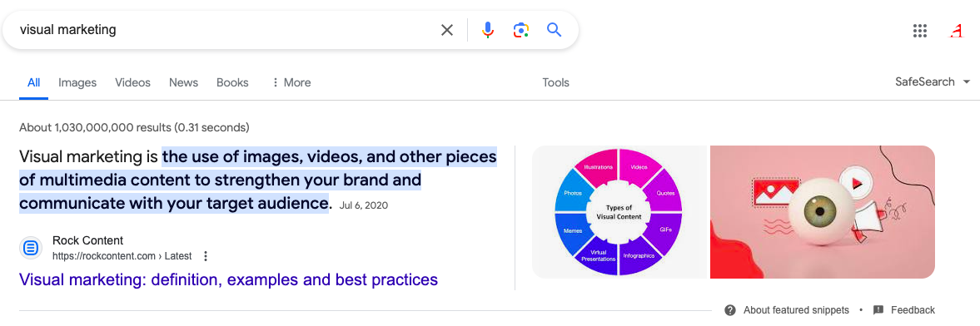Clear the search box with the X icon
The height and width of the screenshot is (326, 980).
click(x=447, y=30)
